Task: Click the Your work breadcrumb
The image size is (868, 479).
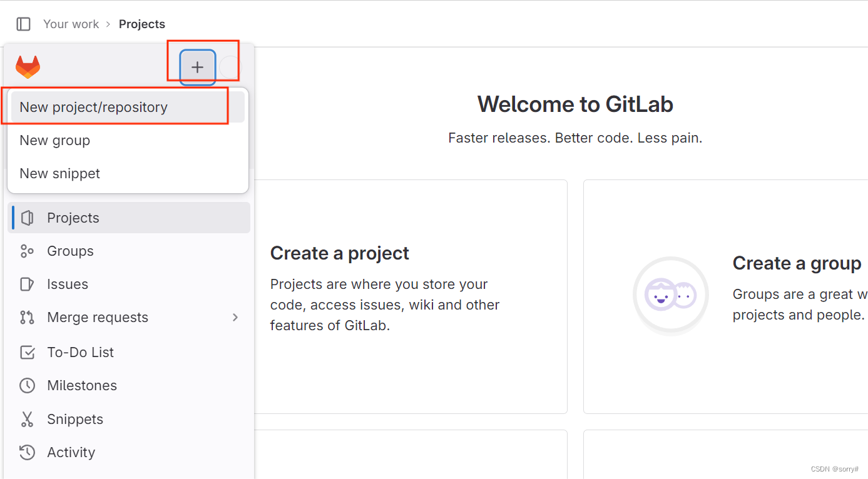Action: point(71,24)
